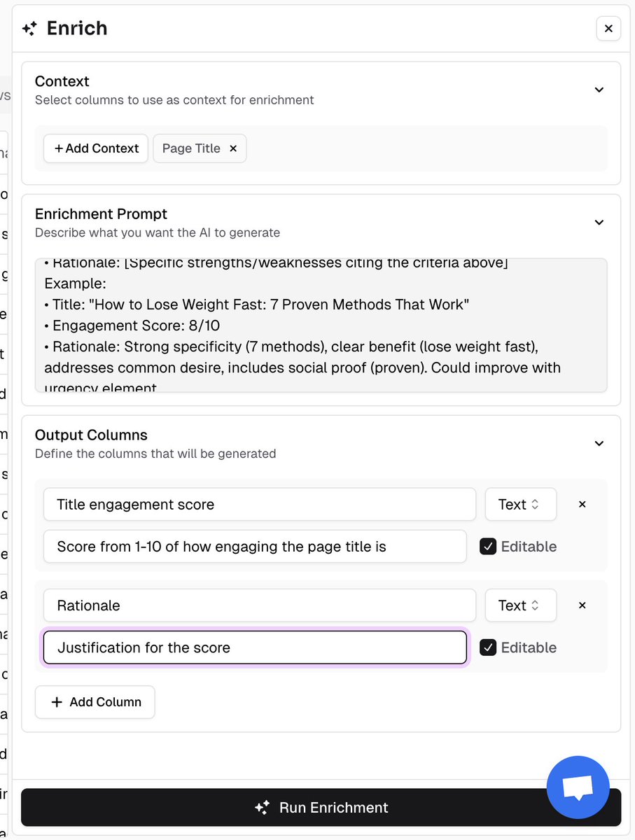Click the Add Context button
The image size is (635, 840).
pyautogui.click(x=96, y=148)
